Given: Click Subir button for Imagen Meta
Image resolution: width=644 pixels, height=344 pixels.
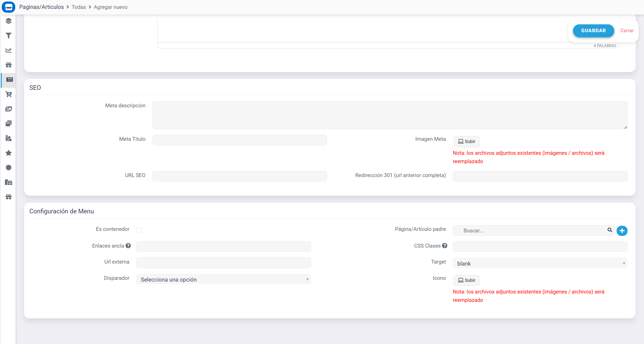Looking at the screenshot, I should 466,142.
